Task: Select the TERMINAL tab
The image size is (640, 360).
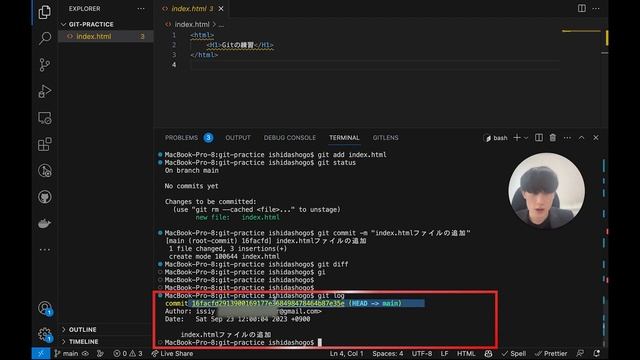Action: 344,138
